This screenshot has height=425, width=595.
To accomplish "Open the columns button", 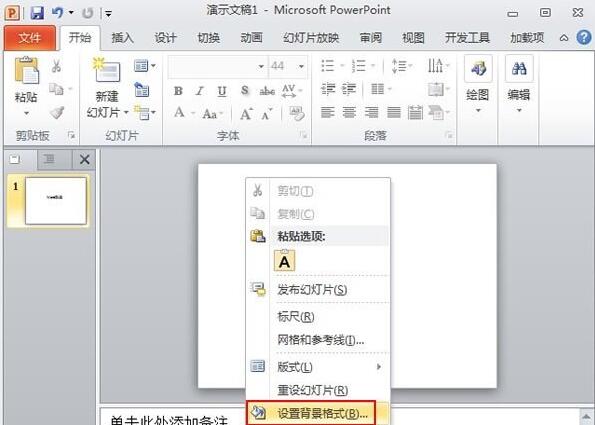I will [381, 89].
